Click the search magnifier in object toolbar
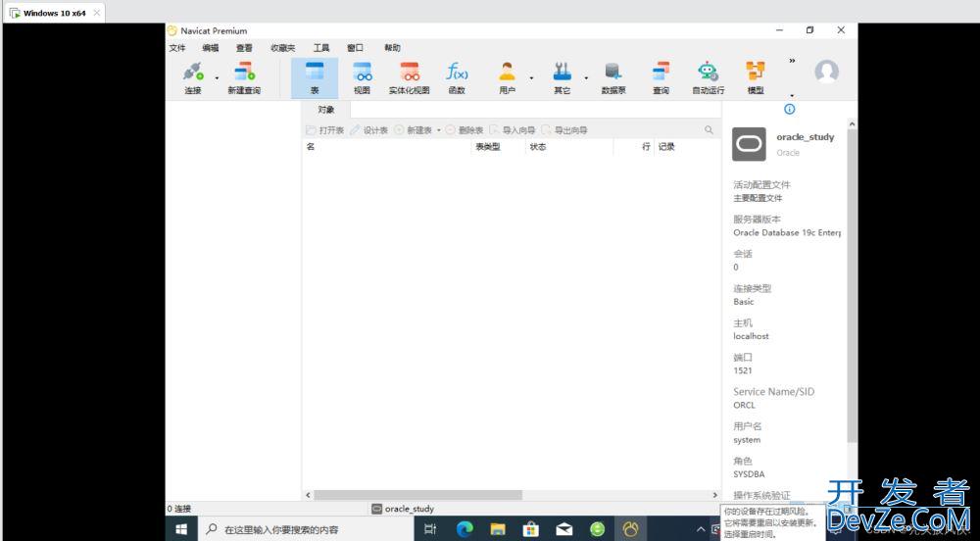 pos(709,130)
